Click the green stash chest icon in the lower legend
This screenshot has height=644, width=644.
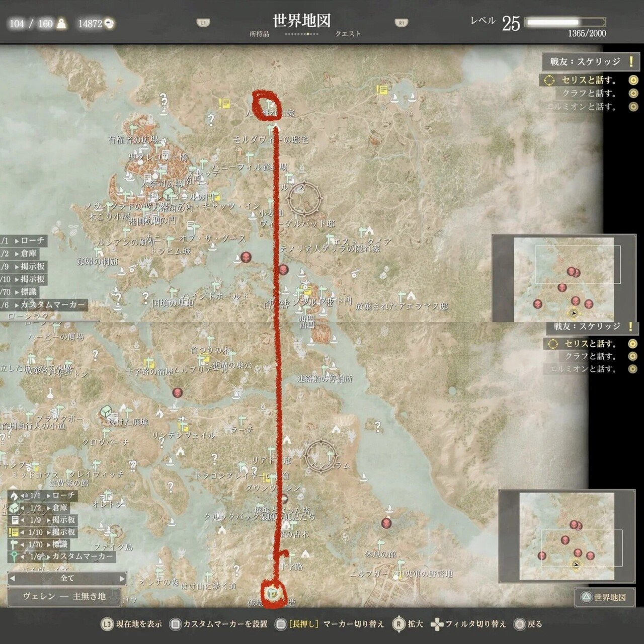(x=14, y=508)
